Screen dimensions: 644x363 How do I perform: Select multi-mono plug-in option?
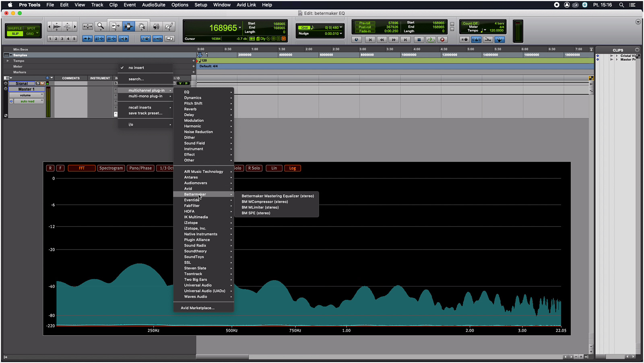click(x=146, y=96)
